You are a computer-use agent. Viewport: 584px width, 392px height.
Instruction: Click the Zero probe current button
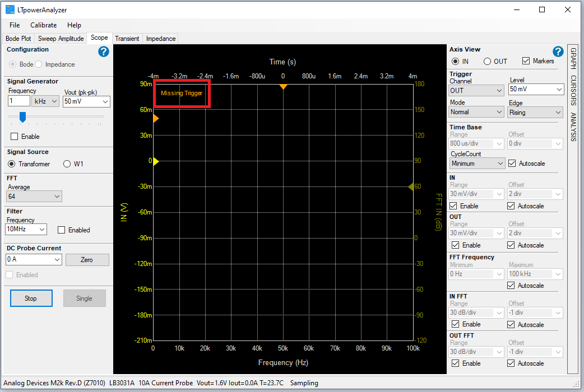pos(87,260)
